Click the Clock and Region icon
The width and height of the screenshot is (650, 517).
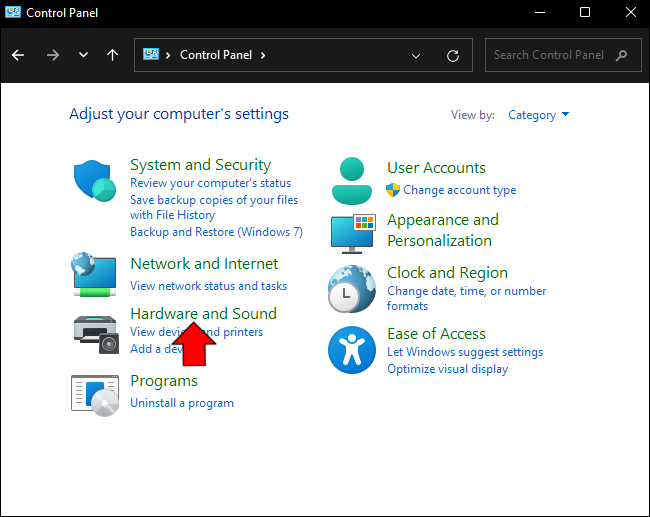pos(352,289)
